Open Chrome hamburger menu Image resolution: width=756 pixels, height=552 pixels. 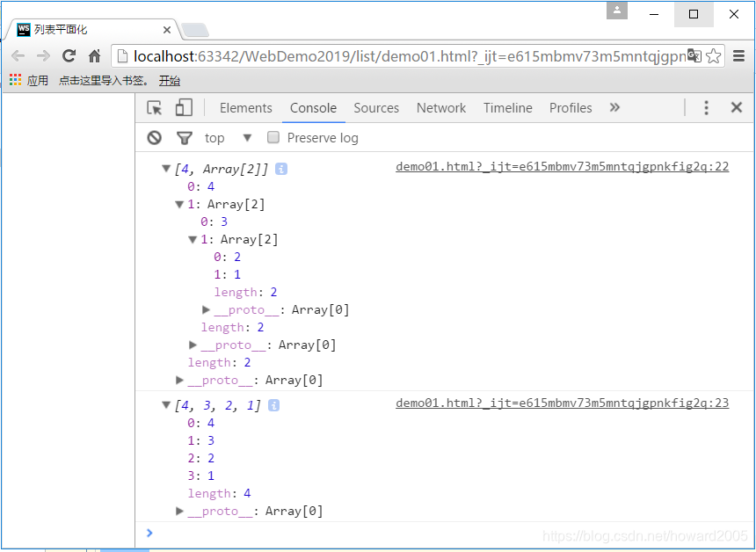tap(738, 56)
